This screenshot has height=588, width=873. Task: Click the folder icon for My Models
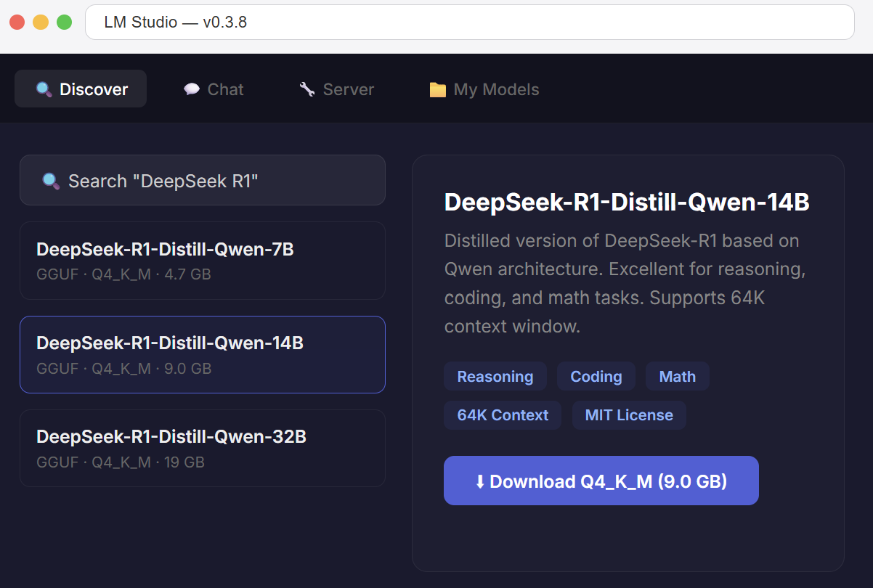coord(437,89)
